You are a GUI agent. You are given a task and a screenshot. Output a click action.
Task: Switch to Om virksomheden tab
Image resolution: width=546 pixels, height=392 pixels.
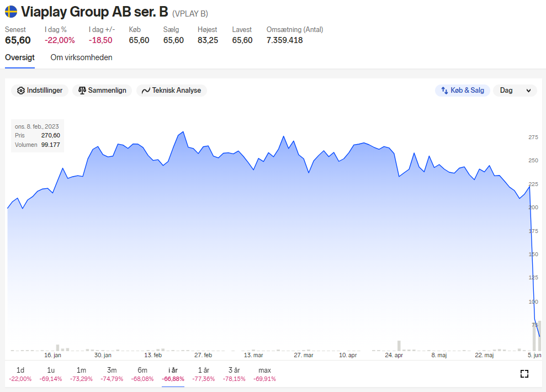pyautogui.click(x=82, y=57)
